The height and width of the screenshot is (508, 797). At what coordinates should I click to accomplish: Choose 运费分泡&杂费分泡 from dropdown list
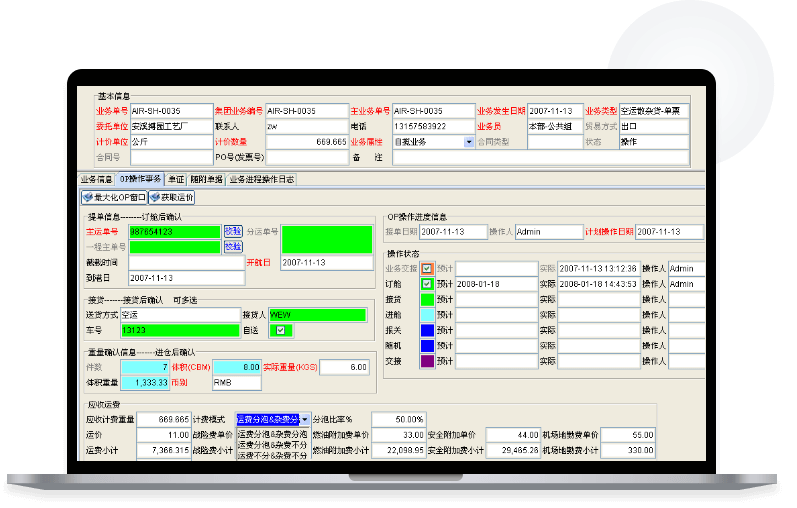point(272,434)
